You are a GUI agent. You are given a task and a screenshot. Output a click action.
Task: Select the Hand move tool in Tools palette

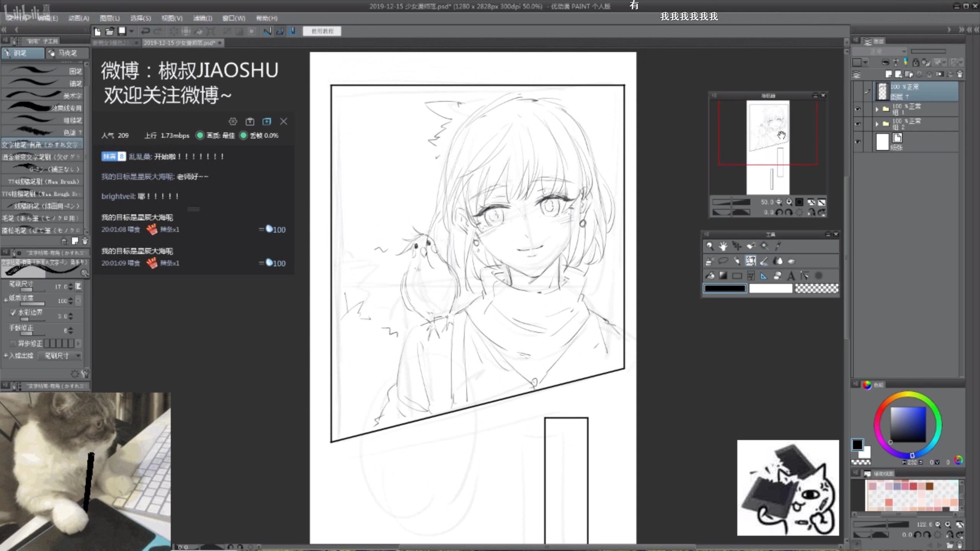(723, 246)
